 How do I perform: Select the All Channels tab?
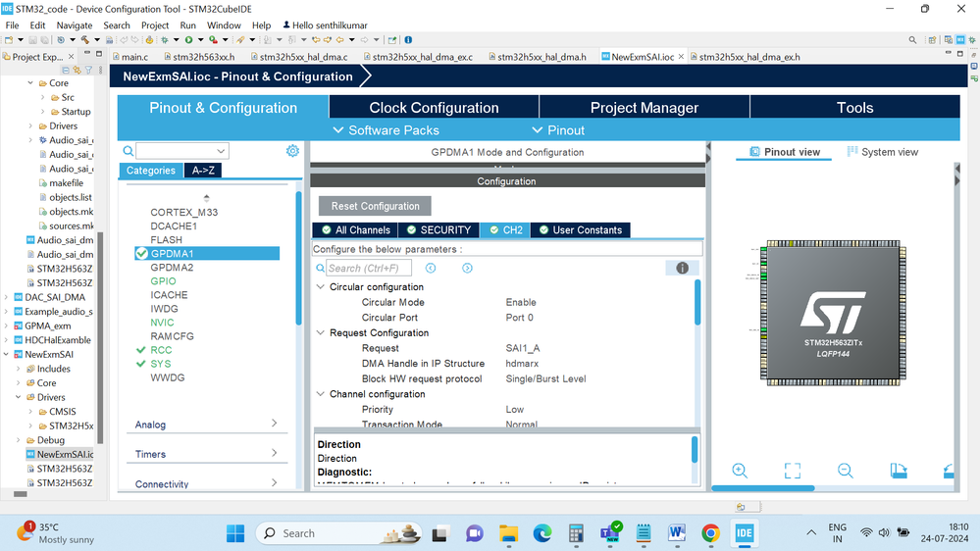[355, 229]
